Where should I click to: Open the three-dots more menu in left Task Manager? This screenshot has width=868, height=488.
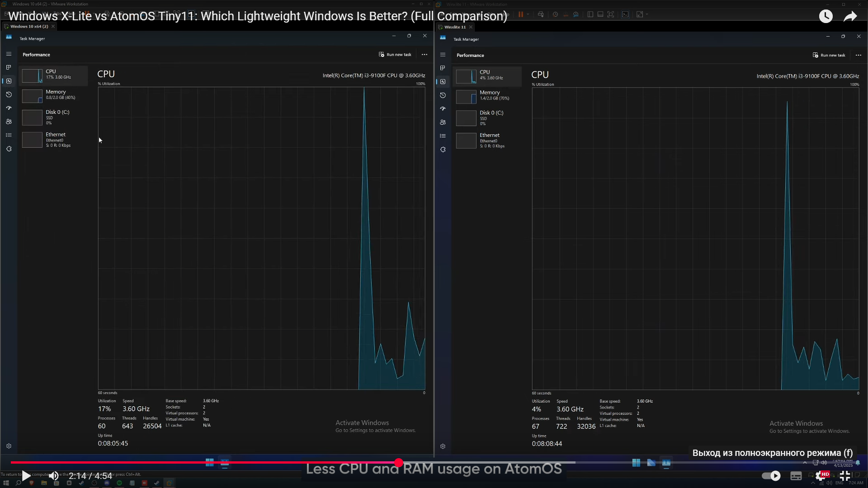[424, 55]
